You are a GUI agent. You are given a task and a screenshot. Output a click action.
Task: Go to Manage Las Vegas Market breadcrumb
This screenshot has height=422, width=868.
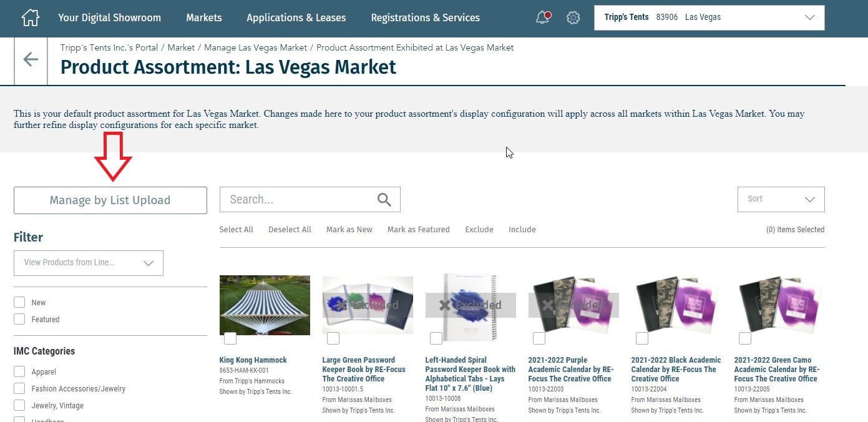click(255, 47)
